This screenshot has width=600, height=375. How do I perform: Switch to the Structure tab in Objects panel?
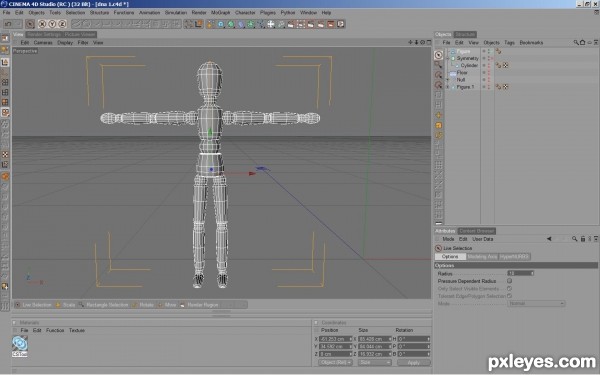click(465, 34)
